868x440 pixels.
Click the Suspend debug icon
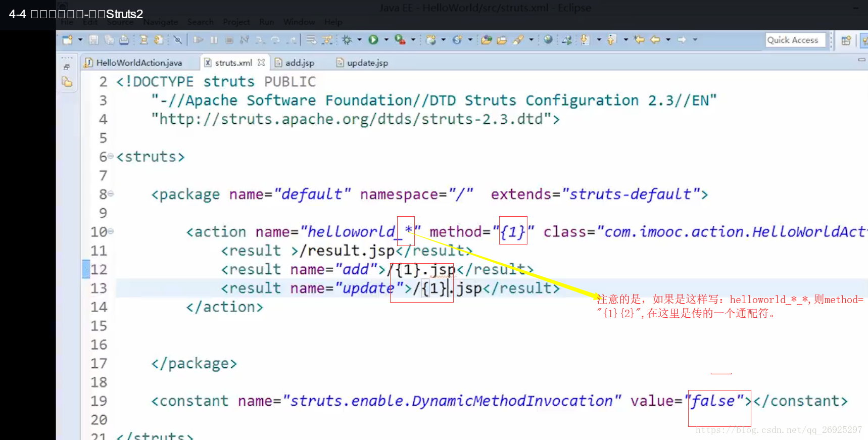coord(214,39)
